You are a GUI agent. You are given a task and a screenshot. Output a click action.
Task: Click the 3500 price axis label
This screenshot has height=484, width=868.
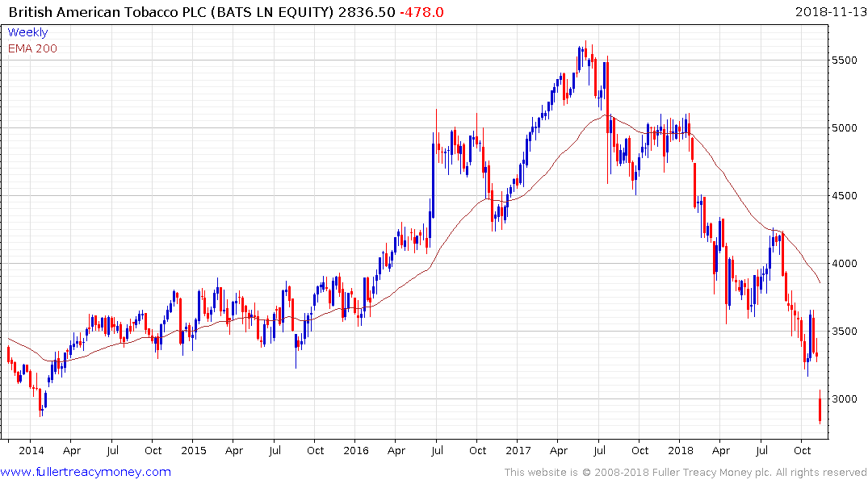pos(845,332)
